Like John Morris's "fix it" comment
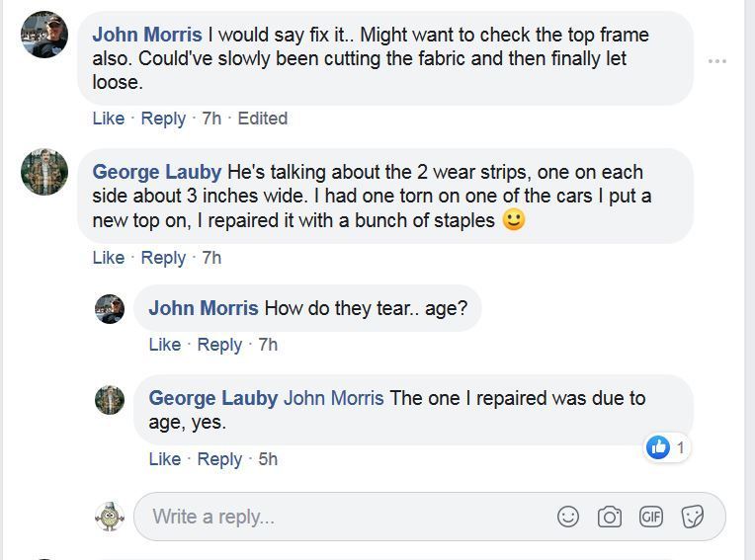The height and width of the screenshot is (560, 755). point(108,119)
